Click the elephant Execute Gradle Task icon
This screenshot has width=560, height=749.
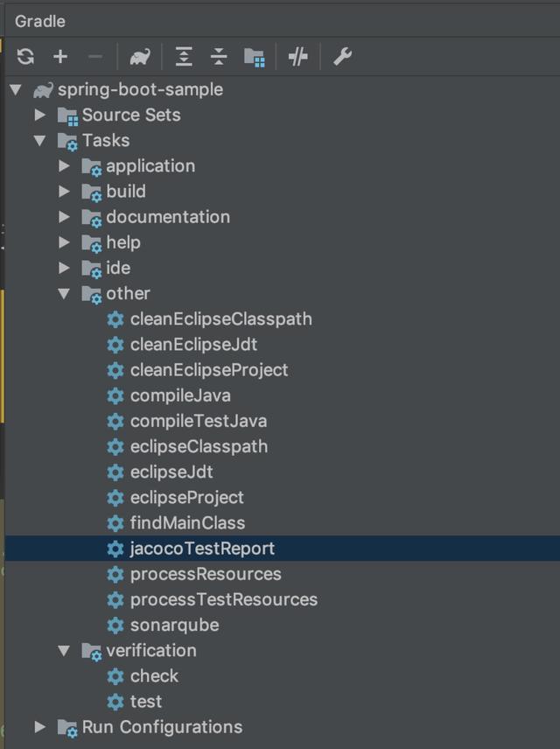click(139, 57)
